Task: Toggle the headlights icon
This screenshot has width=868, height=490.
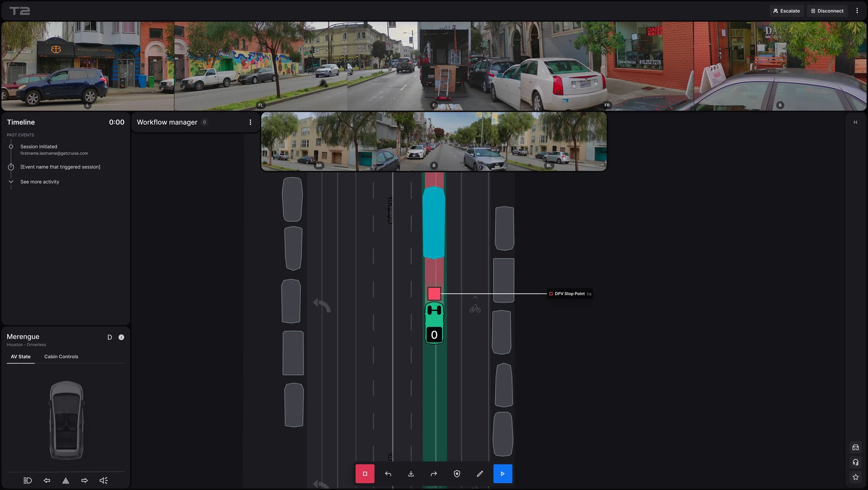Action: point(27,481)
